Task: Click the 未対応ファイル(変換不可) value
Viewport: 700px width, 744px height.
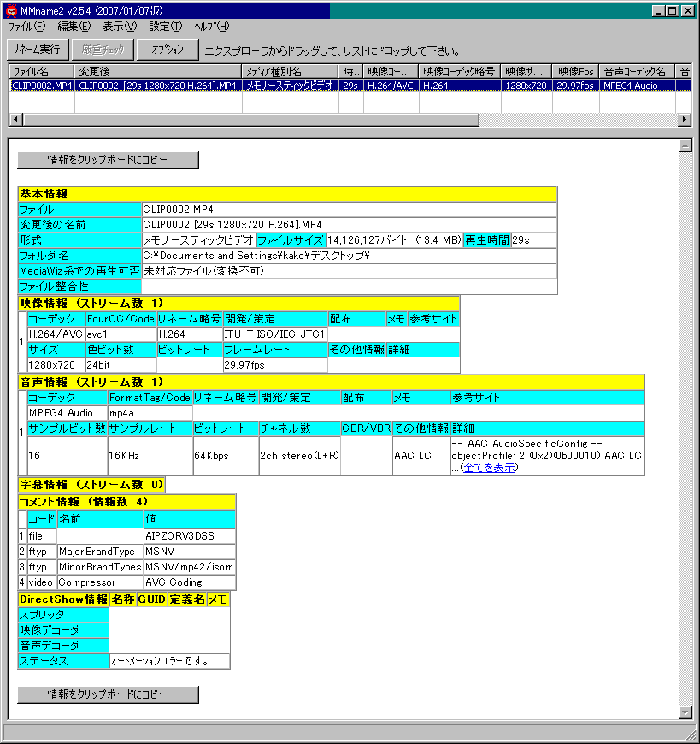Action: 204,271
